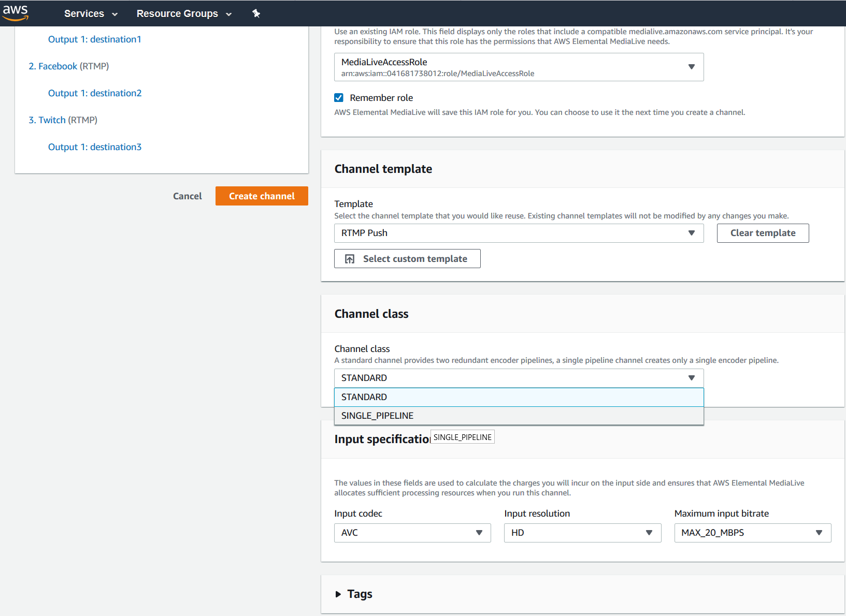Click the Maximum input bitrate label
846x616 pixels.
coord(722,514)
